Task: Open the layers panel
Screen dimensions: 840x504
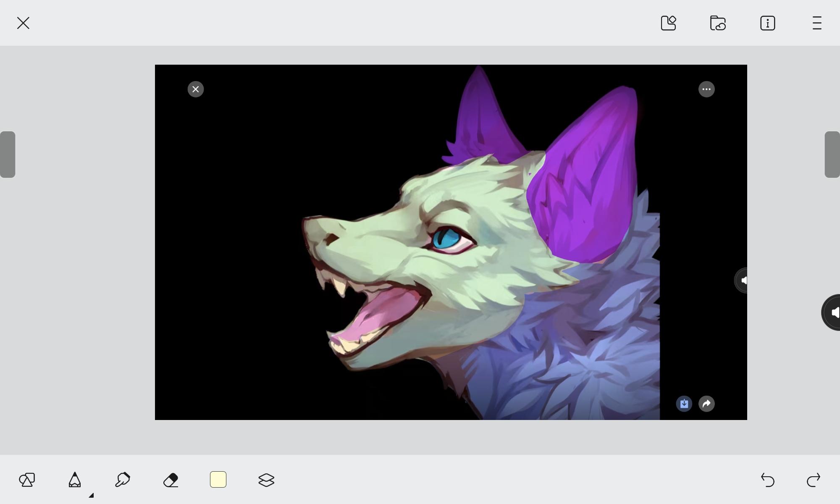Action: (266, 480)
